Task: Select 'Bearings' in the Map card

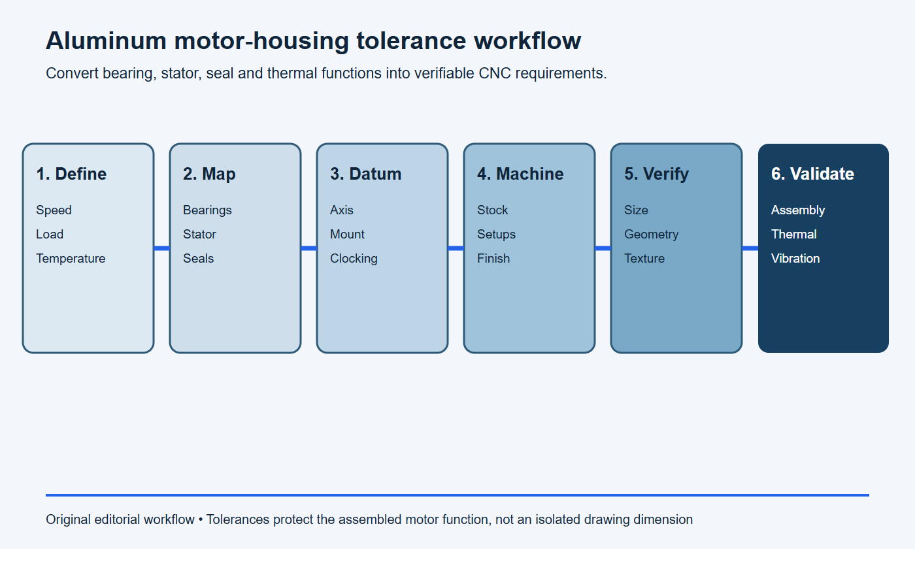Action: [x=207, y=210]
